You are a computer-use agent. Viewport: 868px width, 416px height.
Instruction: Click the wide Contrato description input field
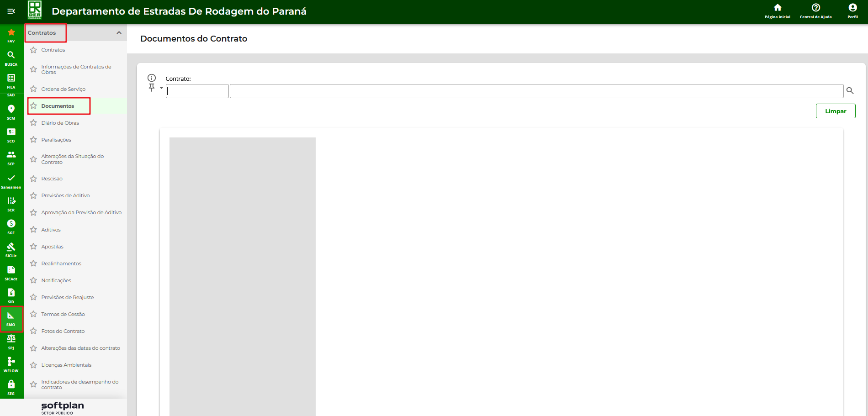536,91
